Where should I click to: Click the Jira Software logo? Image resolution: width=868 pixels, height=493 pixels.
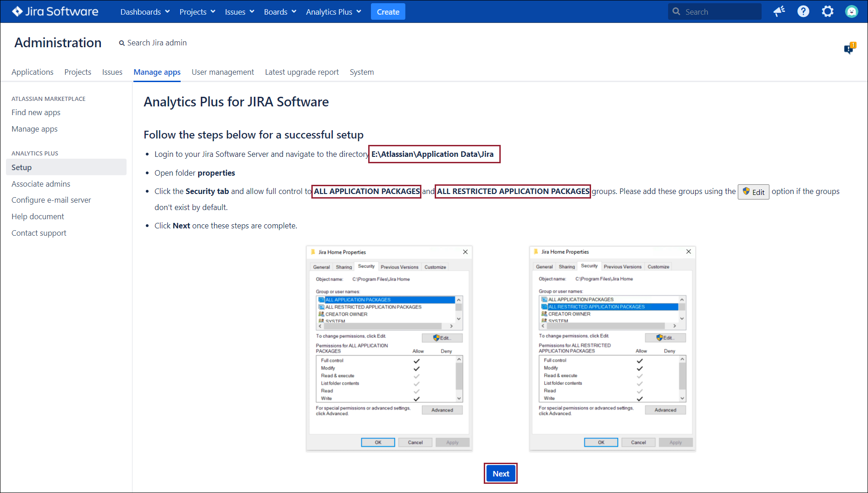(x=55, y=11)
